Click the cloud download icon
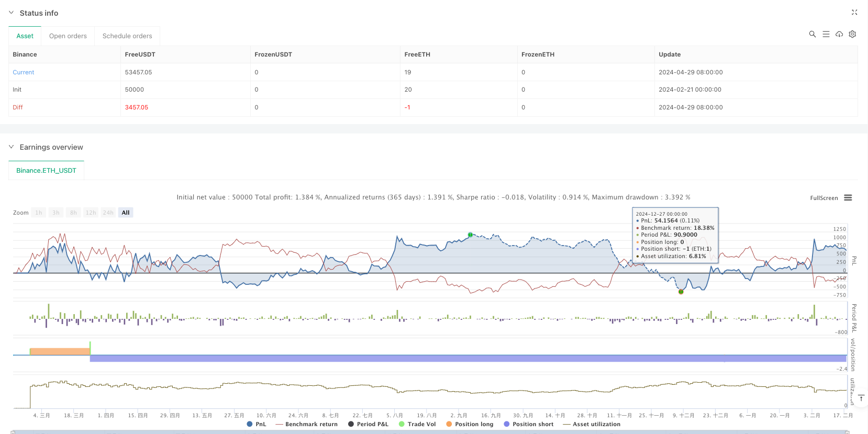Viewport: 868px width, 434px height. coord(839,34)
